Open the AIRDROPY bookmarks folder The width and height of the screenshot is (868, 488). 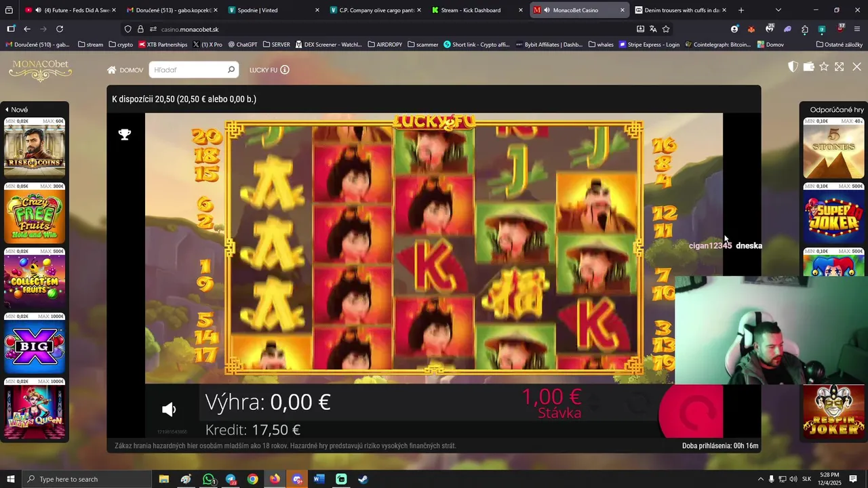pyautogui.click(x=384, y=45)
